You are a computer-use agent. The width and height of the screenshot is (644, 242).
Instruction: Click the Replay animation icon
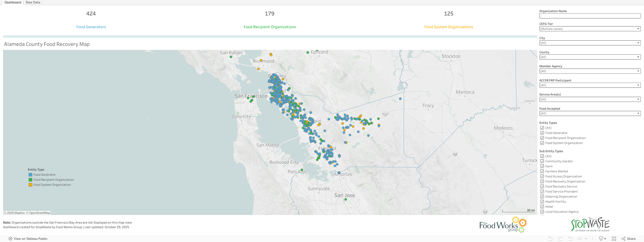(580, 239)
